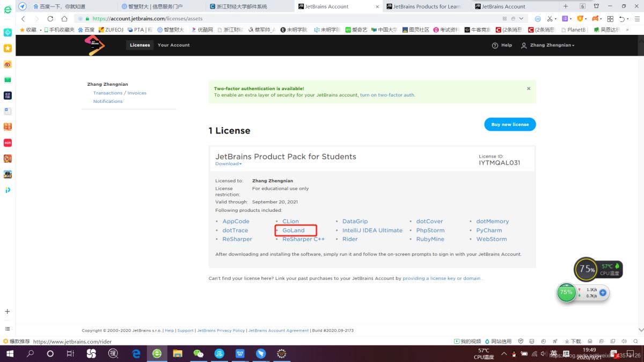Click the 75% CPU temperature gauge widget
The width and height of the screenshot is (644, 362).
(x=585, y=269)
